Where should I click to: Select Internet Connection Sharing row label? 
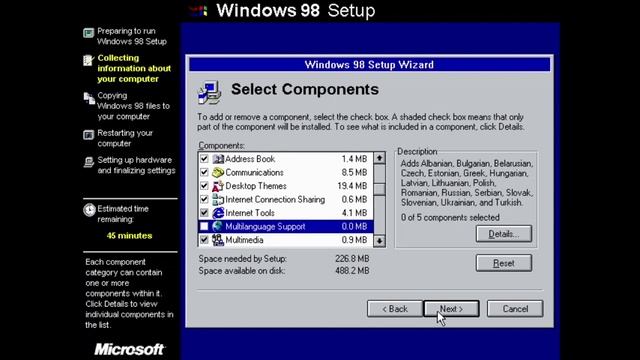[x=275, y=199]
